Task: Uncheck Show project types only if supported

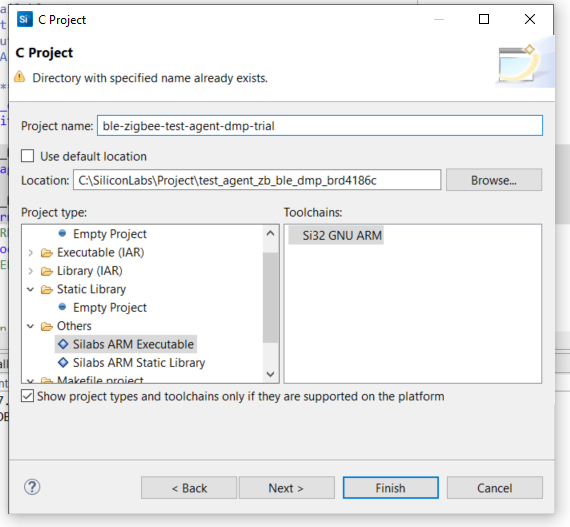Action: [x=28, y=396]
